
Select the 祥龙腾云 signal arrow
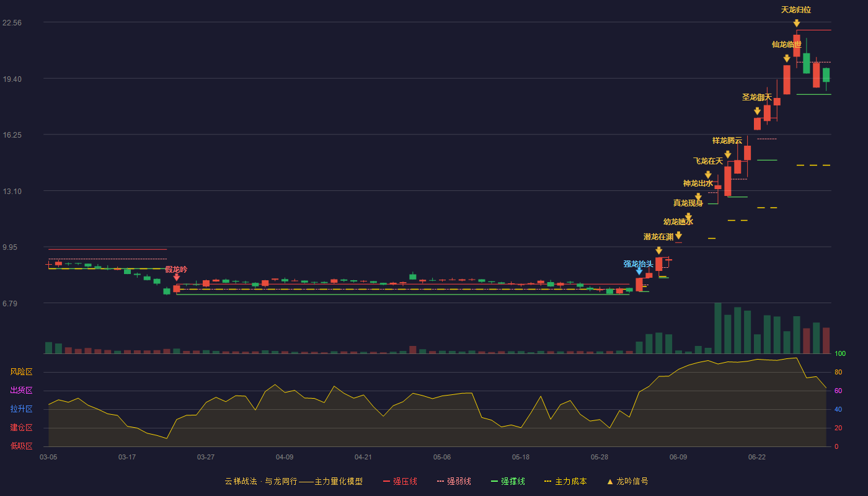pyautogui.click(x=727, y=154)
